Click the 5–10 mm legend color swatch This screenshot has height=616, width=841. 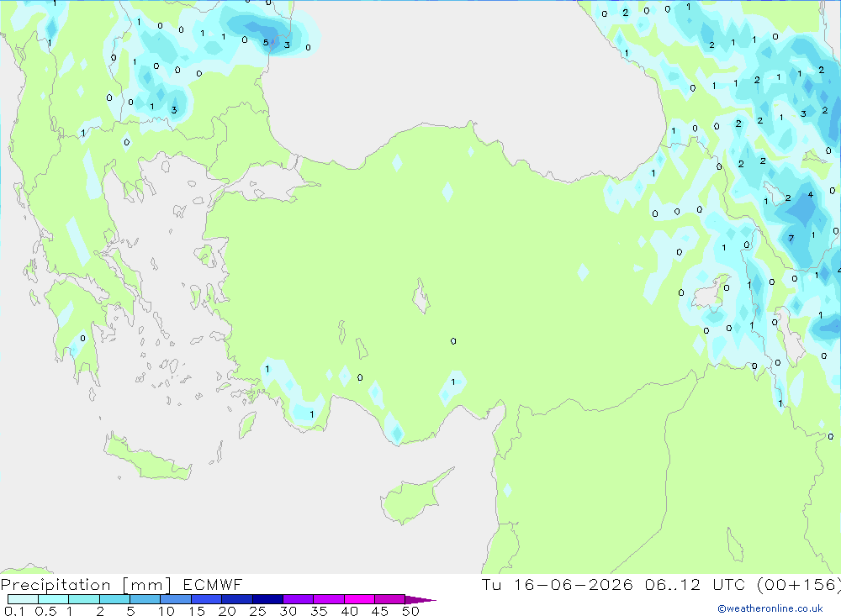pyautogui.click(x=145, y=599)
